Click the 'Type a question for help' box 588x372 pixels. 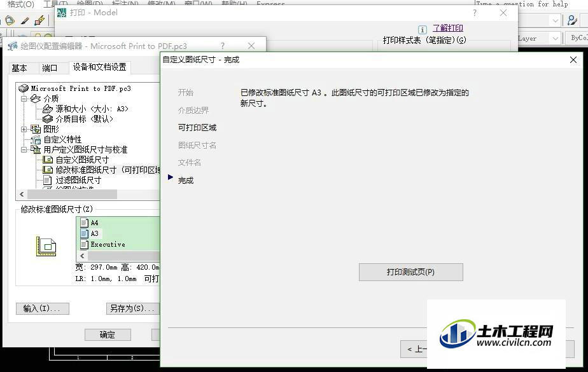pos(522,4)
